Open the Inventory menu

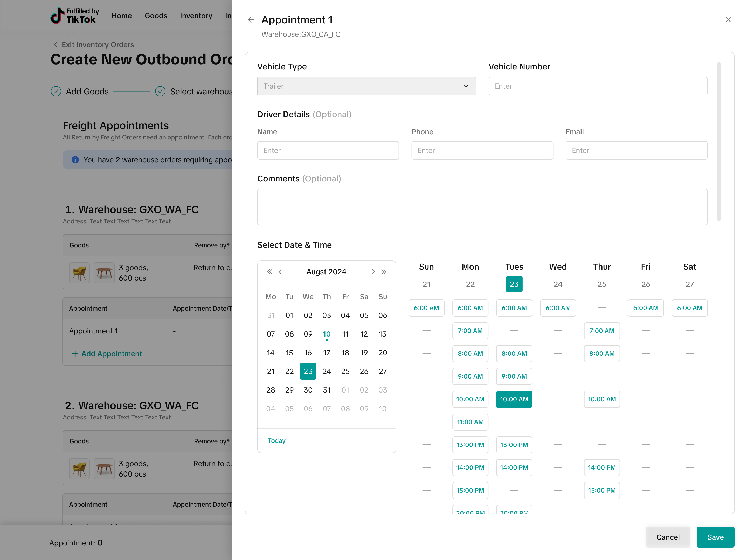point(196,16)
